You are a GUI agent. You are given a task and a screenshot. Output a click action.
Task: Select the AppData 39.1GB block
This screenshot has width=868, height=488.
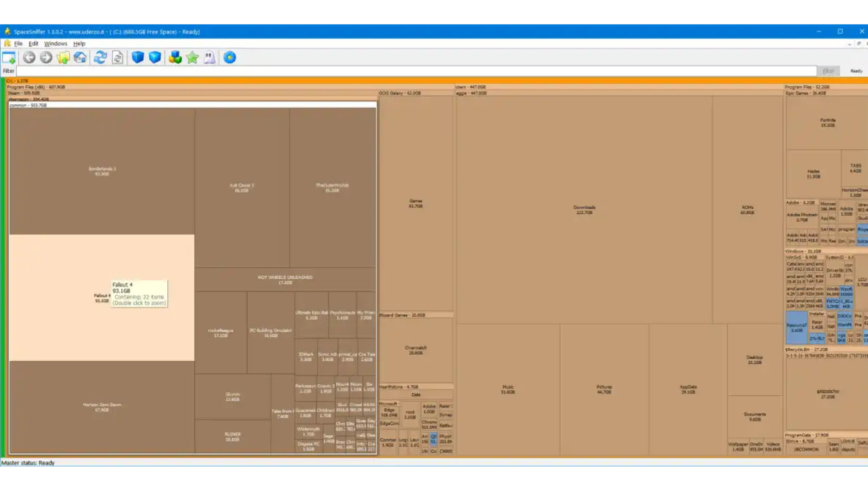(x=688, y=389)
